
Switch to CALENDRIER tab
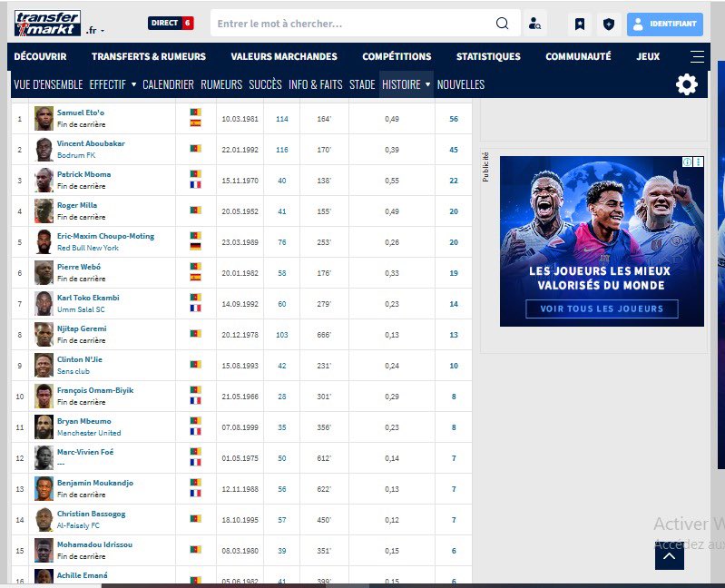(x=168, y=84)
